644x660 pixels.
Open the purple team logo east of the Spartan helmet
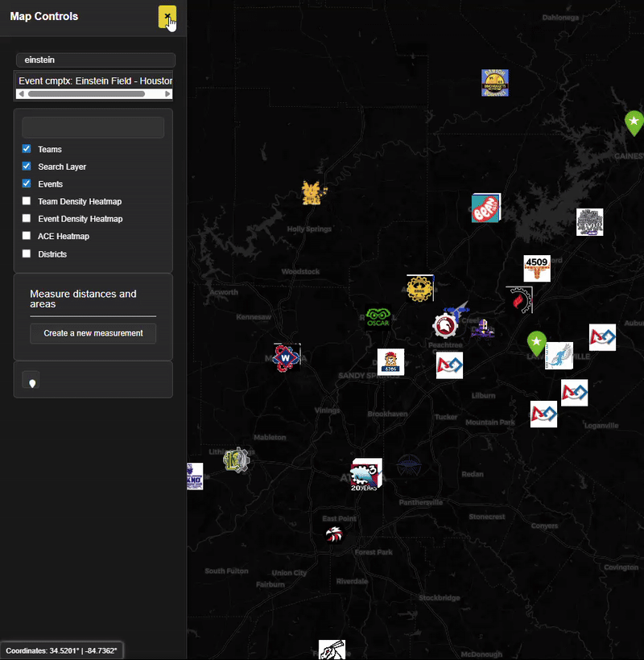pos(483,328)
